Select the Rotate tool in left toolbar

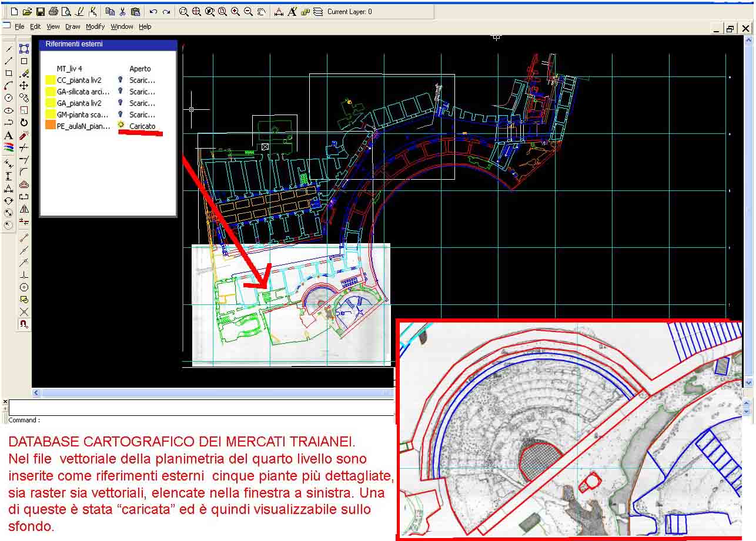pyautogui.click(x=24, y=123)
